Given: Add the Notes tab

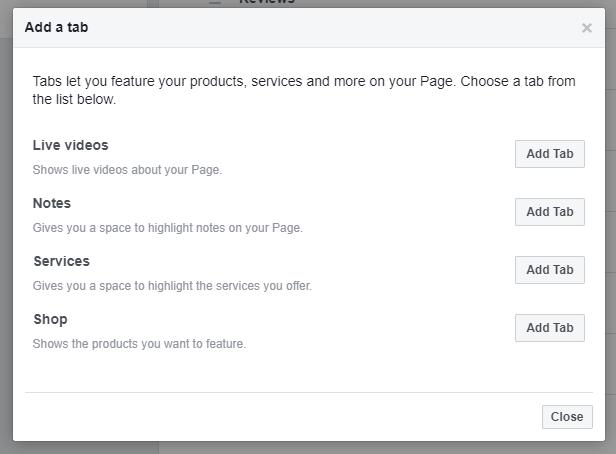Looking at the screenshot, I should click(x=550, y=212).
